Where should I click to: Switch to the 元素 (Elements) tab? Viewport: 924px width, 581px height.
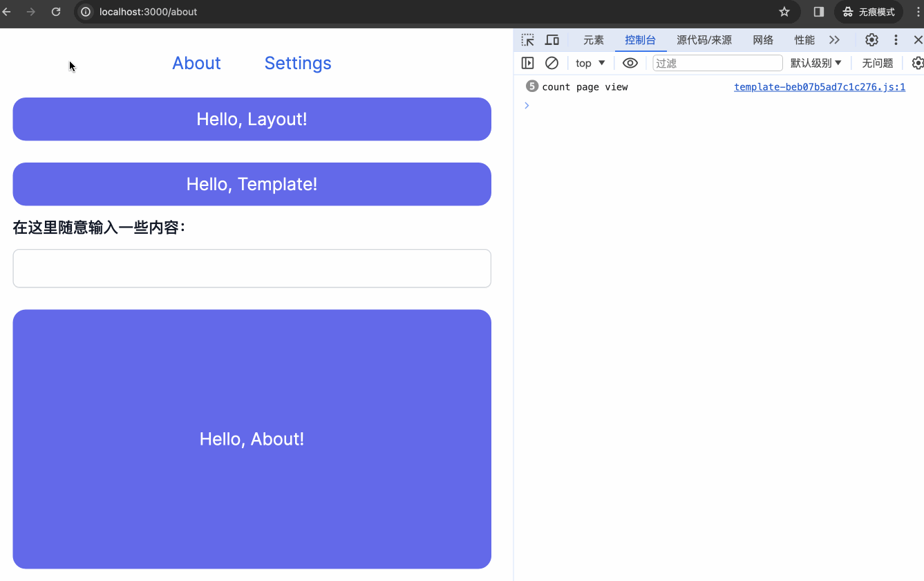coord(593,40)
